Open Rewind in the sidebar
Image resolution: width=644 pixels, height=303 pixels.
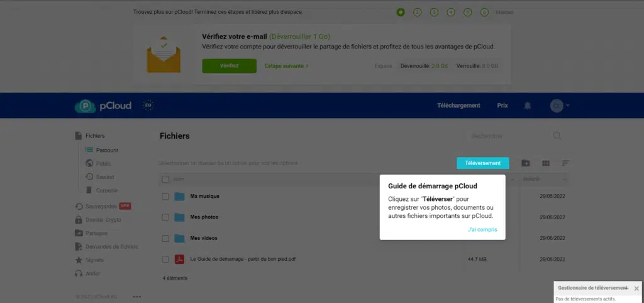(x=99, y=177)
